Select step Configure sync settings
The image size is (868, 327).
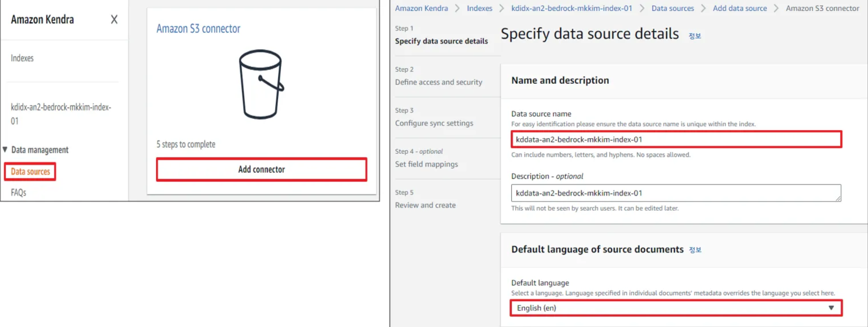pos(434,123)
